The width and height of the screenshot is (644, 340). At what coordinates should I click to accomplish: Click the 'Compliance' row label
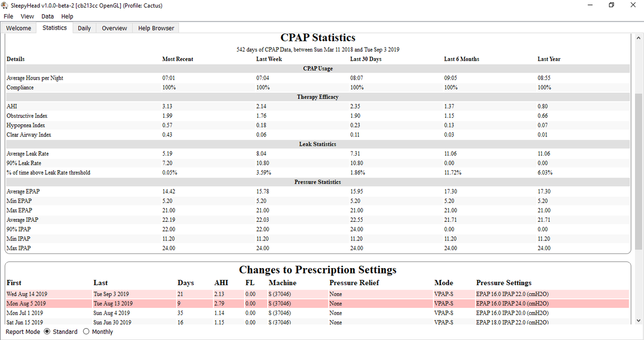(20, 88)
